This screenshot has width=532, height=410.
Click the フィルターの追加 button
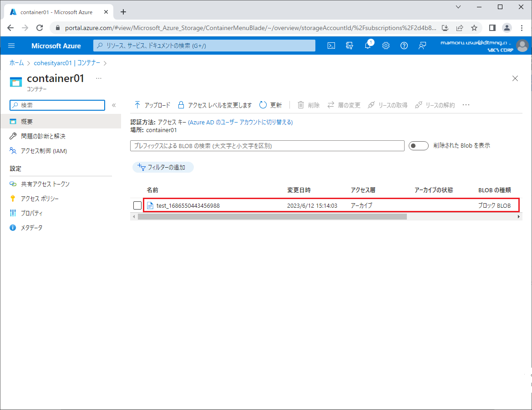163,167
